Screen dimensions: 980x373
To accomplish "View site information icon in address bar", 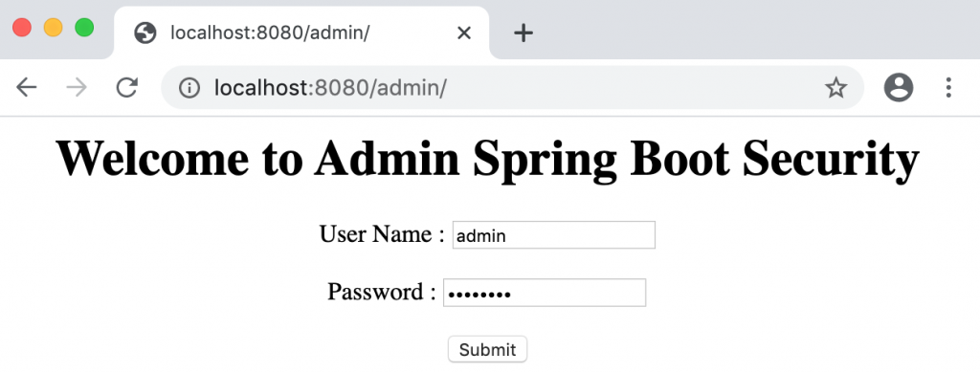I will [x=189, y=88].
